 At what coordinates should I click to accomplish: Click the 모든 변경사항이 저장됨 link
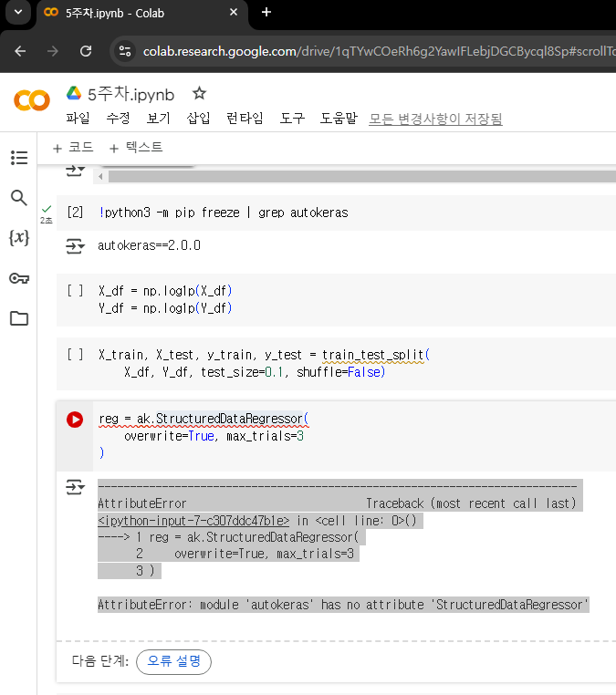point(435,119)
